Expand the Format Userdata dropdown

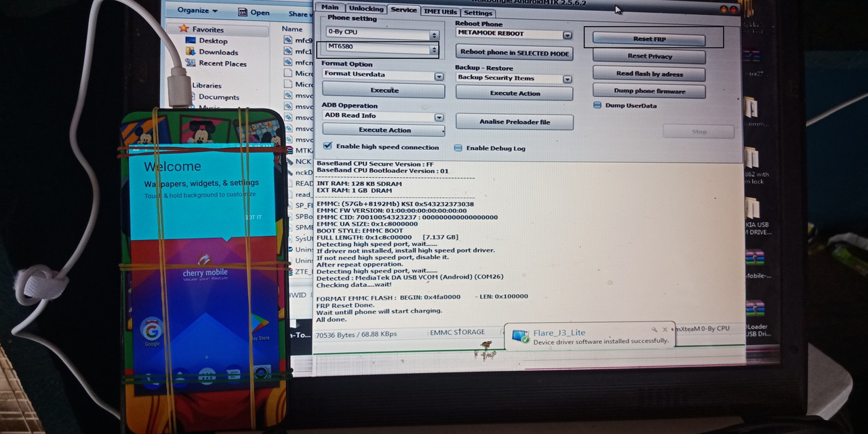tap(439, 75)
